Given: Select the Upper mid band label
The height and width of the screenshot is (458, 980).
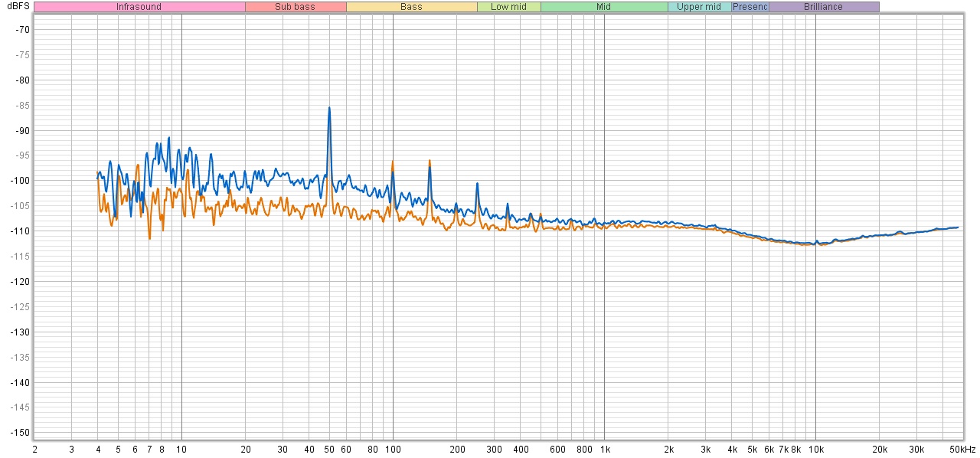Looking at the screenshot, I should coord(699,7).
